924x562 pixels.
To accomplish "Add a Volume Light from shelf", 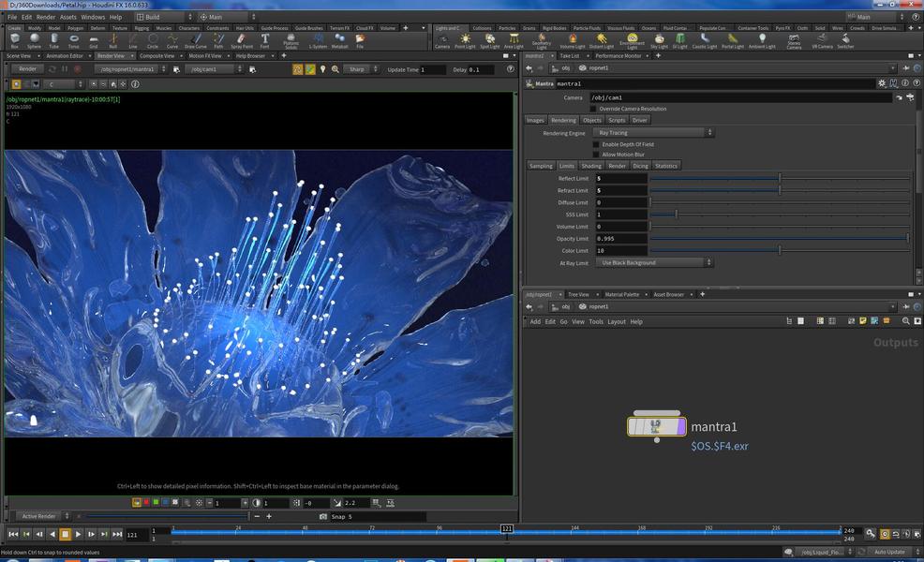I will [573, 40].
